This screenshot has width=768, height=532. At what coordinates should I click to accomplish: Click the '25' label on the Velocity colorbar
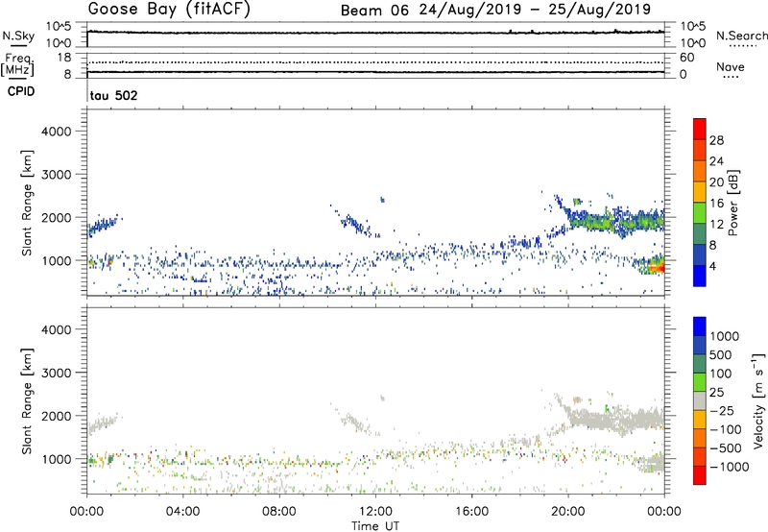[x=716, y=393]
